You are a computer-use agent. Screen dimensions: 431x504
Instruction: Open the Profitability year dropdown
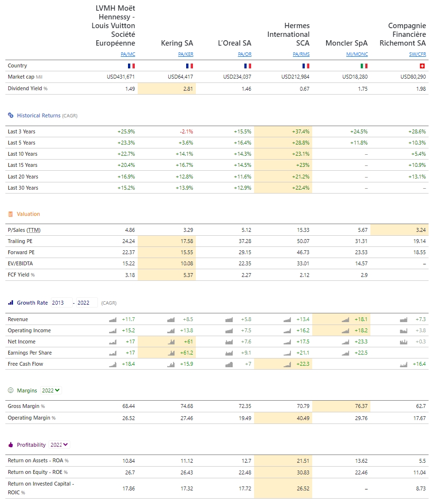(59, 445)
